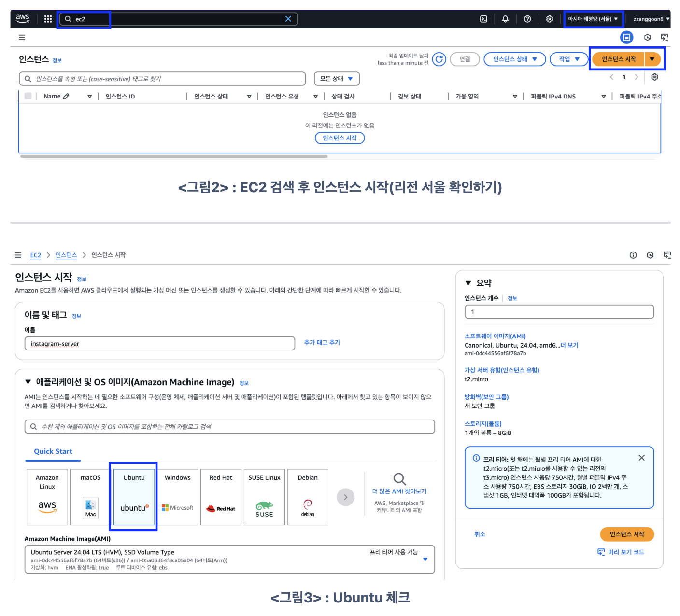The width and height of the screenshot is (680, 616).
Task: Open the hamburger side menu in instances page
Action: (22, 37)
